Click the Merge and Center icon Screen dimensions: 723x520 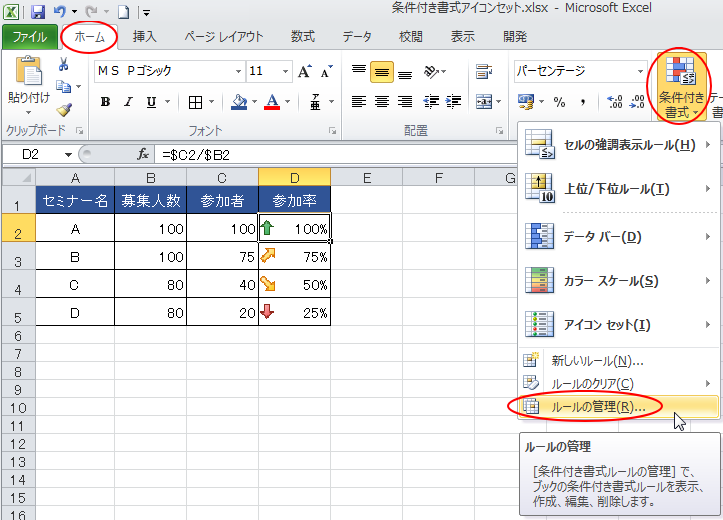(484, 101)
